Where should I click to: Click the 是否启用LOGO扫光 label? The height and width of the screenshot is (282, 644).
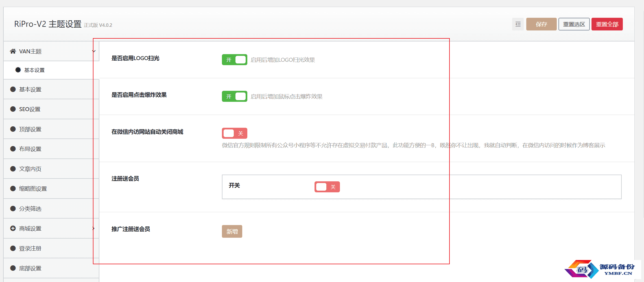[x=136, y=58]
